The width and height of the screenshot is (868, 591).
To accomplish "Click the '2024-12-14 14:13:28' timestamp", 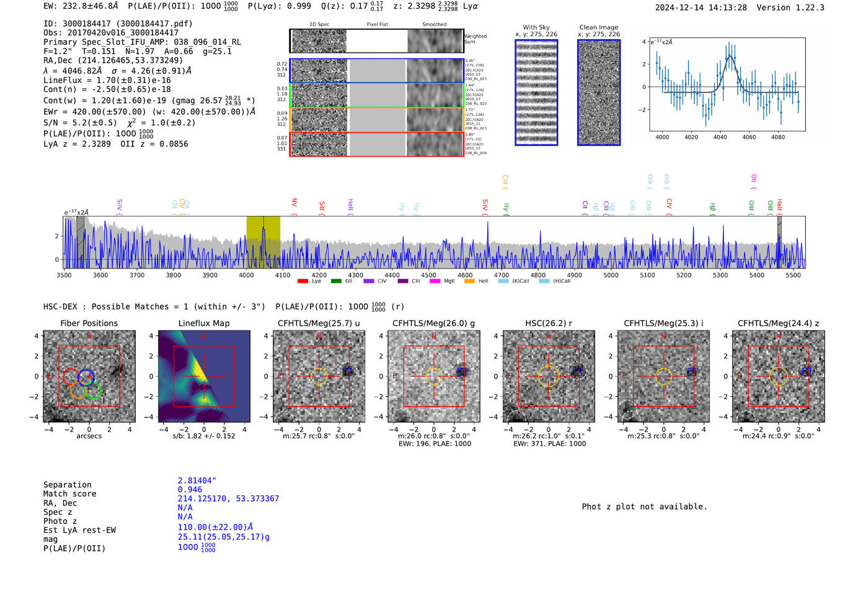I will click(x=701, y=8).
